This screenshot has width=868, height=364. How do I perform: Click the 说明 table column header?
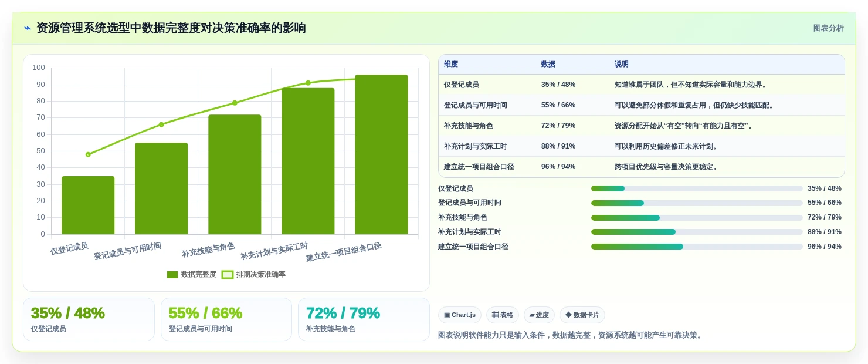click(622, 64)
